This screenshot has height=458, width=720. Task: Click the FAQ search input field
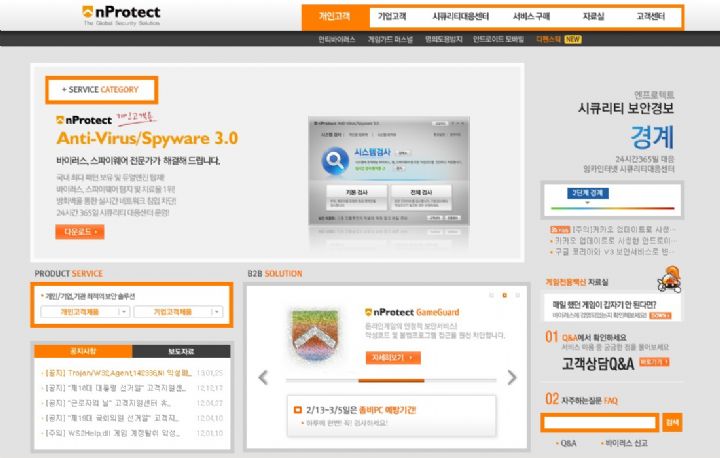(600, 422)
